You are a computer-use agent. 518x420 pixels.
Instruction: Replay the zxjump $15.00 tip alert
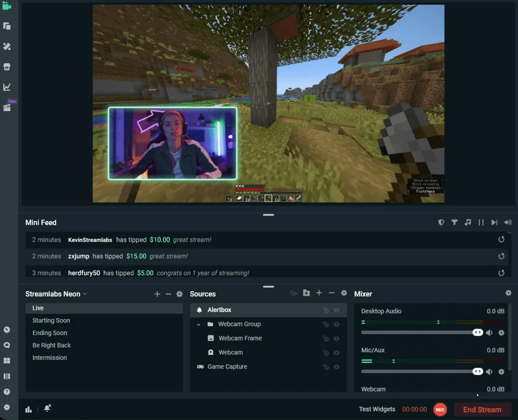click(x=501, y=256)
